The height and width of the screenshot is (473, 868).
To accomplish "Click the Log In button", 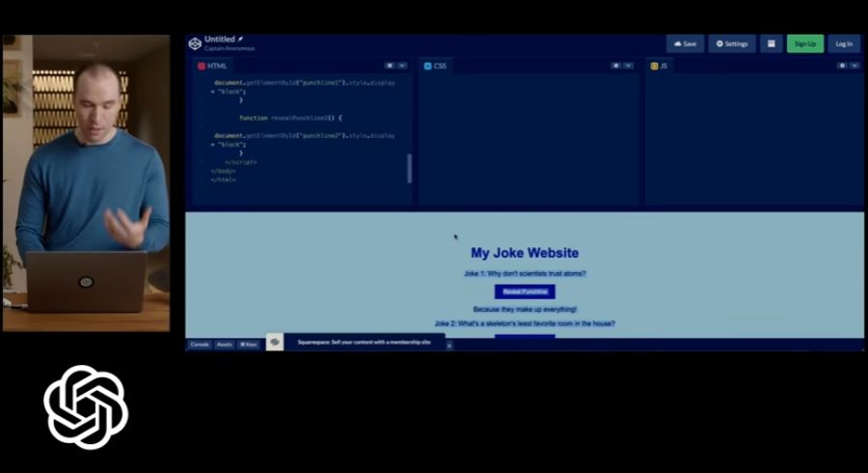I will coord(844,43).
